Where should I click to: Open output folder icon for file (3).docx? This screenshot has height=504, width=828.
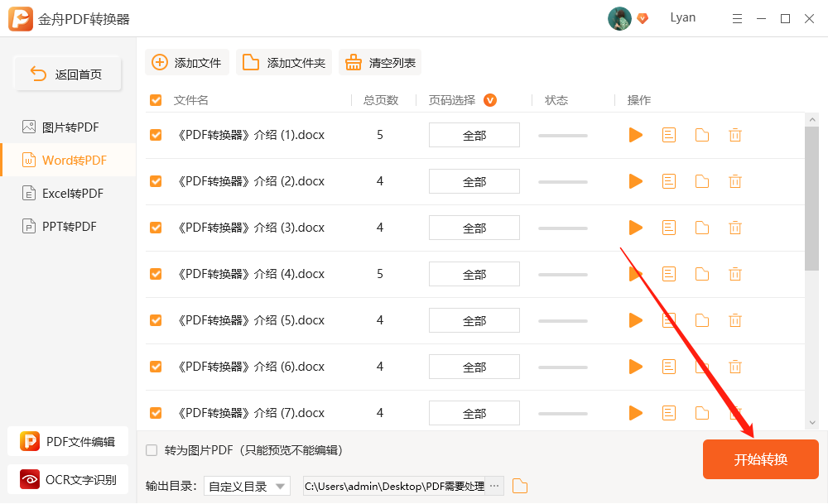coord(702,228)
